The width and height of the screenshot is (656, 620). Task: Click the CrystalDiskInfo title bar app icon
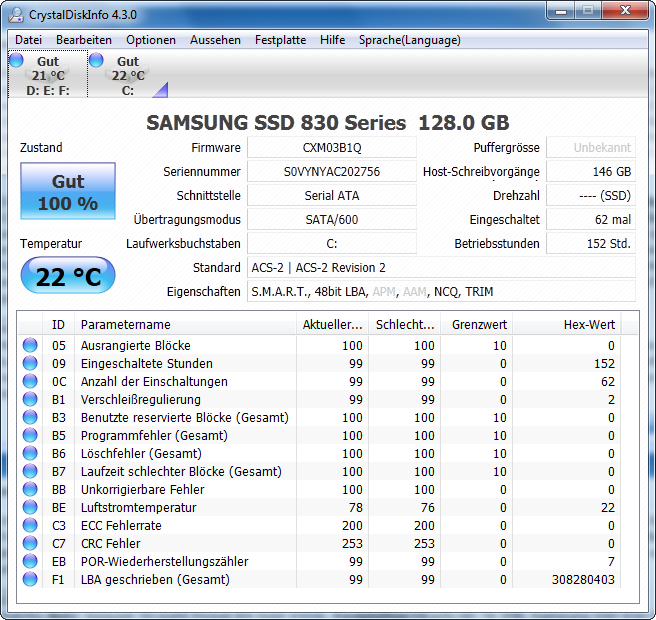click(x=16, y=15)
